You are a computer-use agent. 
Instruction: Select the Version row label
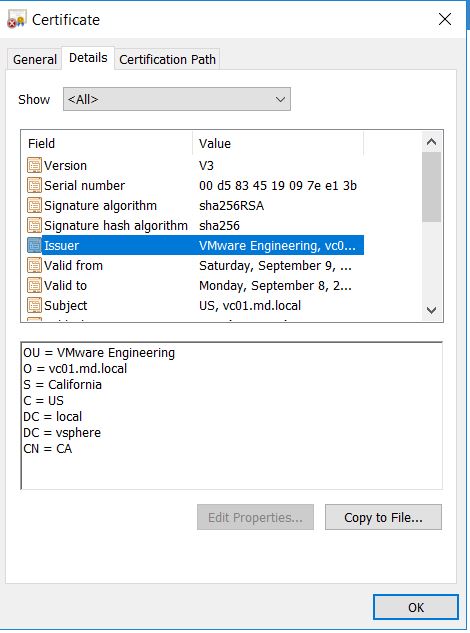(x=65, y=166)
